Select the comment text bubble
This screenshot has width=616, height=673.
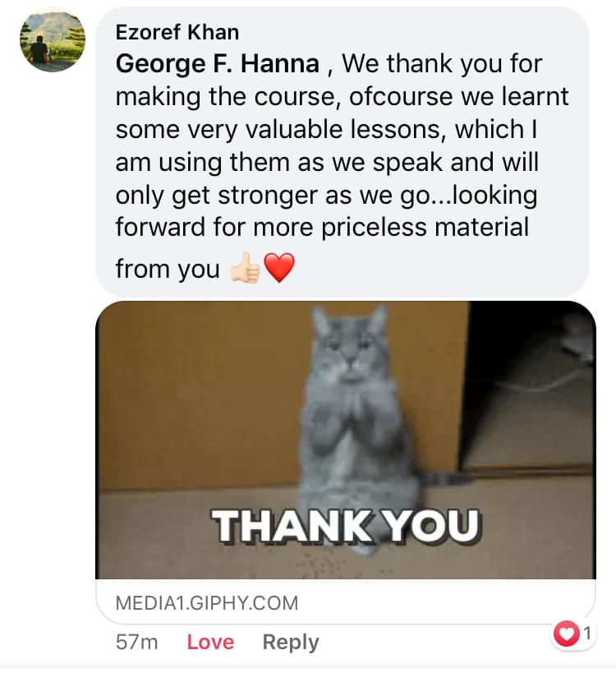click(x=342, y=151)
